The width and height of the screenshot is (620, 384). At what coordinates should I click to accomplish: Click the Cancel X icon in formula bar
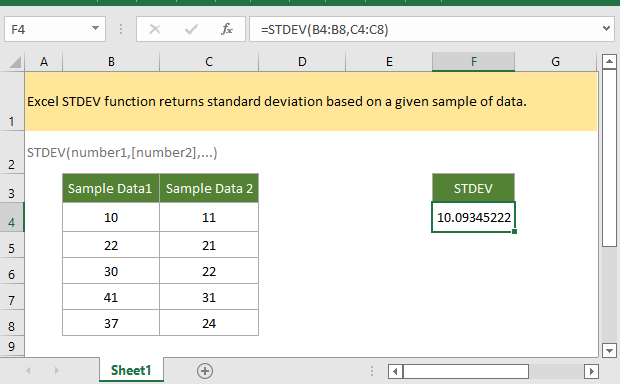pyautogui.click(x=155, y=29)
